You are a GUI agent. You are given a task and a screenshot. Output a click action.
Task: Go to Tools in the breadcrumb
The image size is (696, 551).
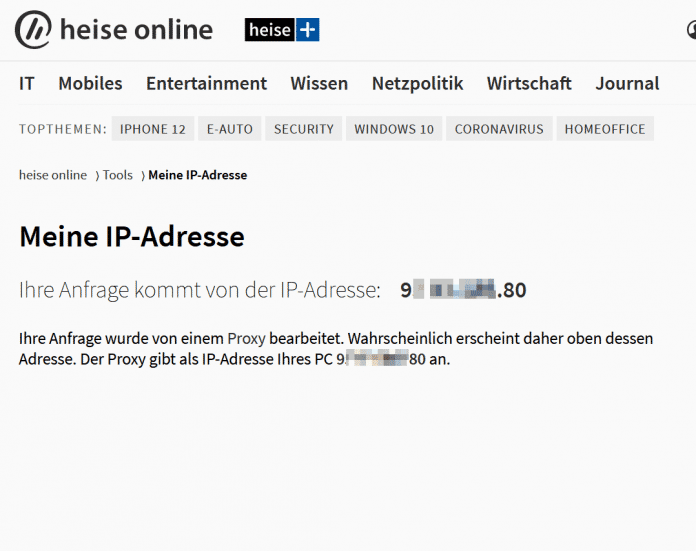[x=117, y=175]
